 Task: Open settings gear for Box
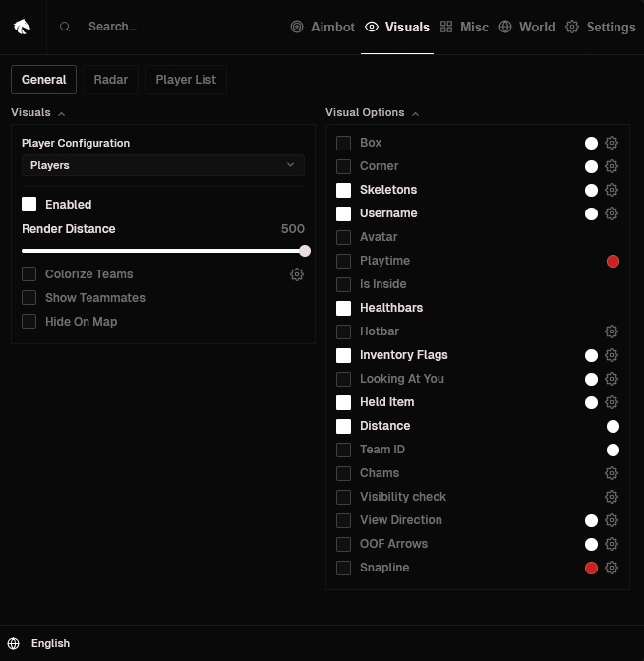[x=612, y=143]
